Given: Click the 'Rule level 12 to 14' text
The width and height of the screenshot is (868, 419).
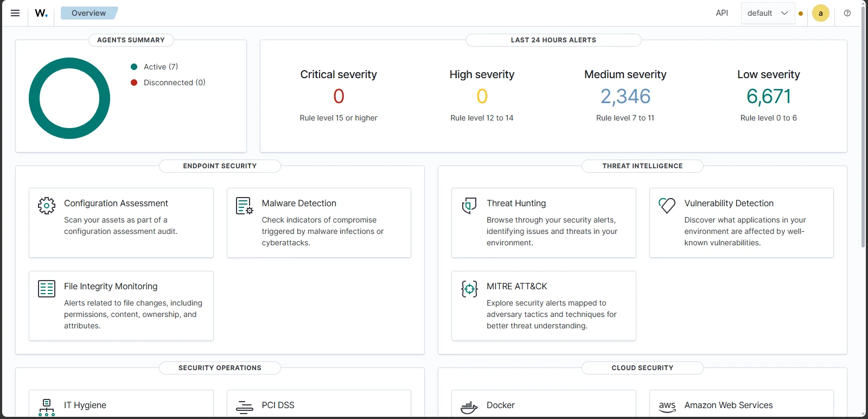Looking at the screenshot, I should coord(482,118).
